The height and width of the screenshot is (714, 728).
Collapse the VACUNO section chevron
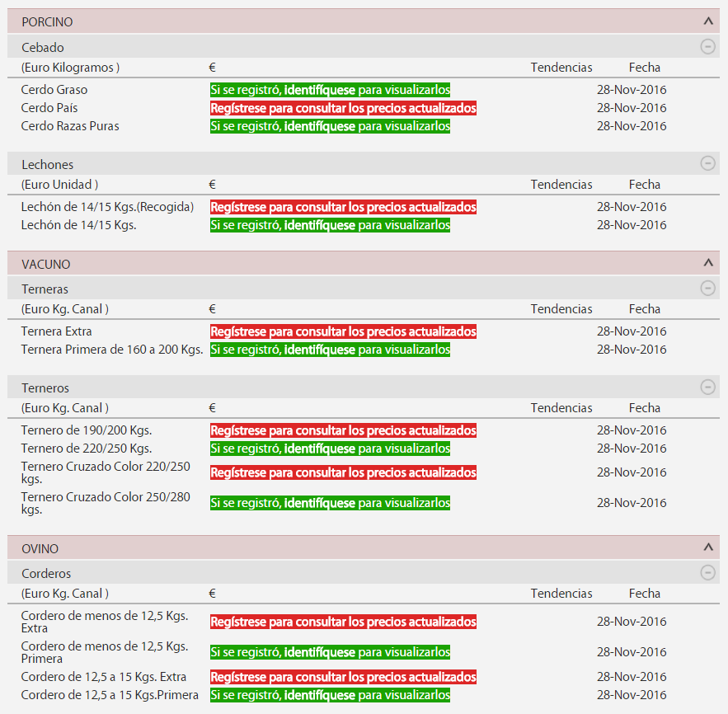coord(707,264)
